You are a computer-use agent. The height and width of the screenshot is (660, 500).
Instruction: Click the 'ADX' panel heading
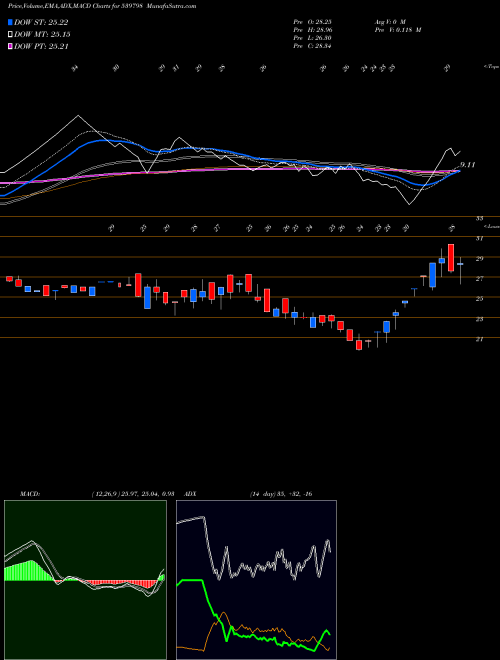point(191,494)
